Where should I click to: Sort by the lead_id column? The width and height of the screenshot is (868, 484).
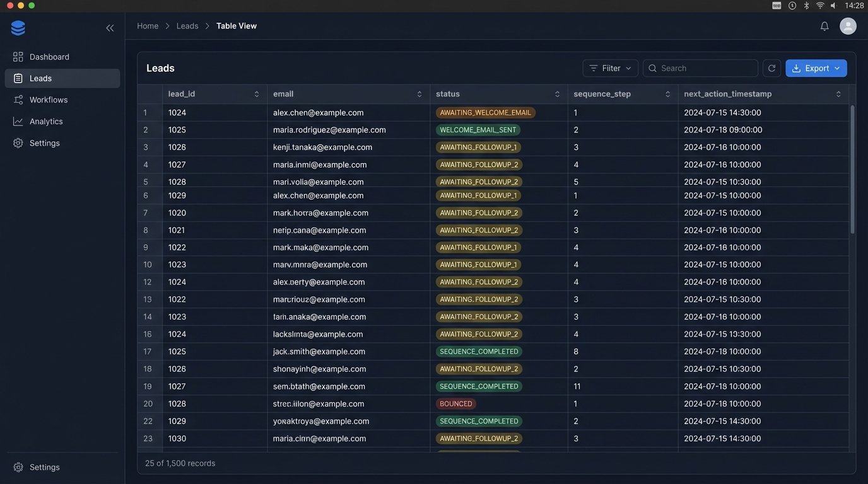pos(257,94)
